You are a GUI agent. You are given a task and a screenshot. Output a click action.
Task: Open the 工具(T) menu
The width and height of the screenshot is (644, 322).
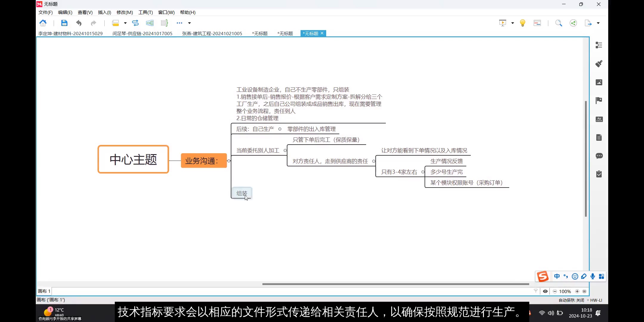tap(145, 12)
